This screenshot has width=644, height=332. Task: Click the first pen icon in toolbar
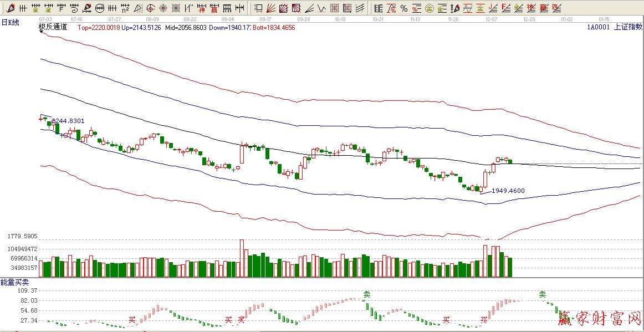coord(9,8)
